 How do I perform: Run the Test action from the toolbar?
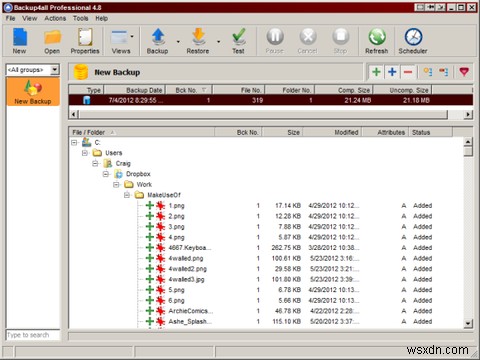pos(238,41)
